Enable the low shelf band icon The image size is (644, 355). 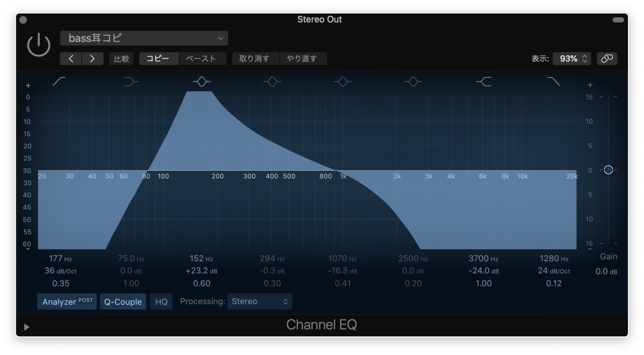pos(131,82)
